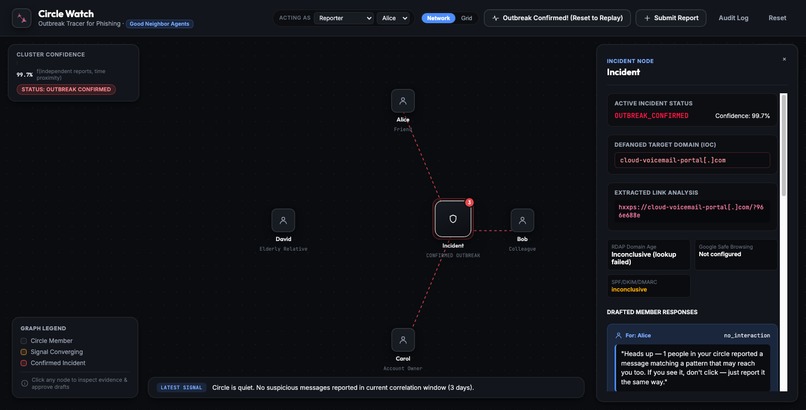Click the CONFIRMED OUTBREAK label under Incident

tap(453, 255)
